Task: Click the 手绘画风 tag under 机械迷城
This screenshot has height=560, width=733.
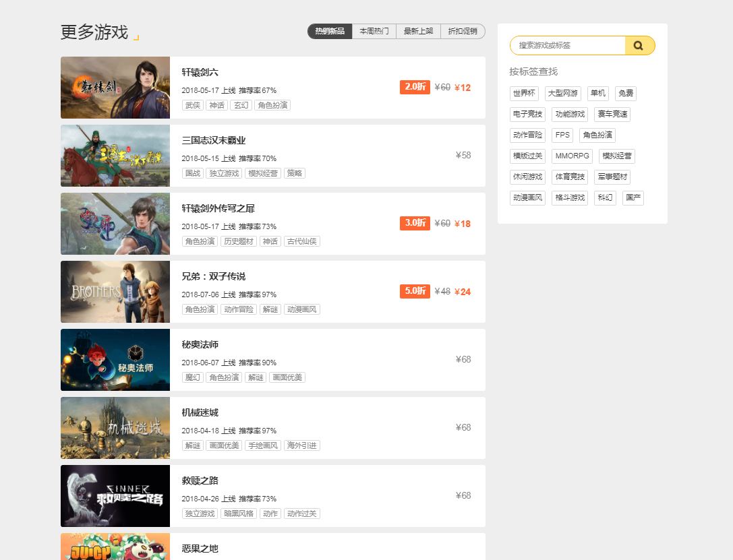Action: [x=263, y=445]
